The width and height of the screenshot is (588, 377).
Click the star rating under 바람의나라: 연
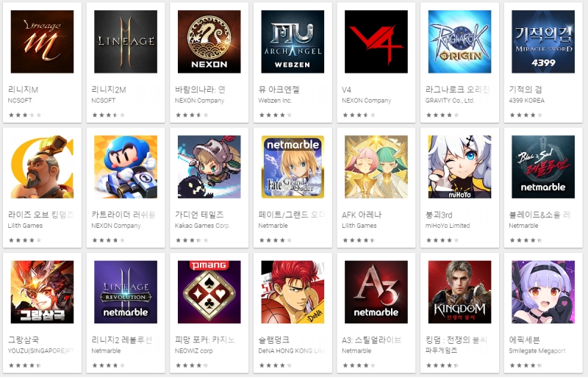(x=192, y=115)
